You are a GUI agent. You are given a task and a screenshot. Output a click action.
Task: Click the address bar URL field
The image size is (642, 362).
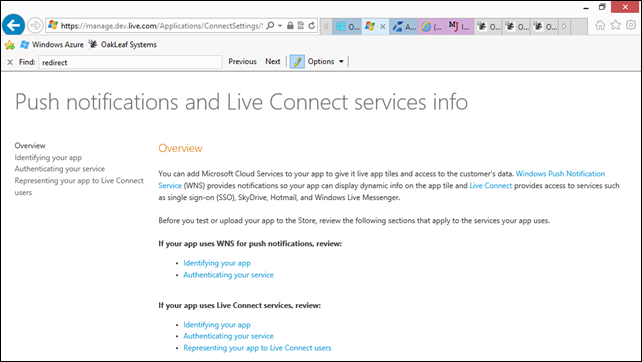pyautogui.click(x=162, y=26)
